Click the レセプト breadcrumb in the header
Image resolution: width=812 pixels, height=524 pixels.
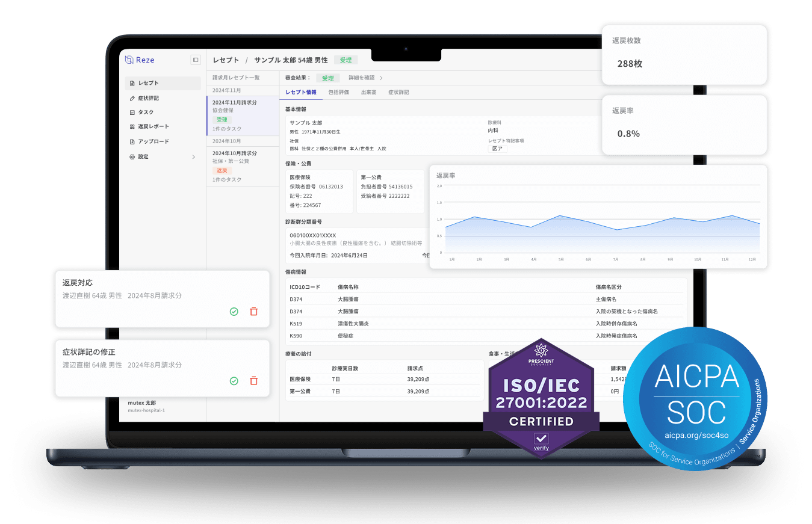pos(226,60)
